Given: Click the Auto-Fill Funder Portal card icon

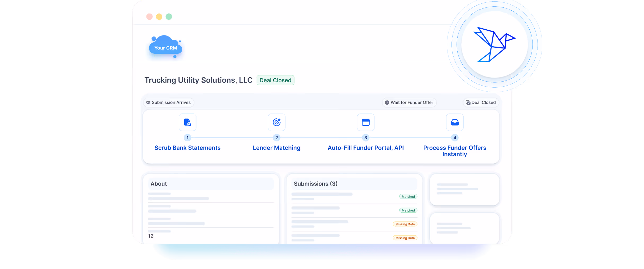Looking at the screenshot, I should 366,122.
